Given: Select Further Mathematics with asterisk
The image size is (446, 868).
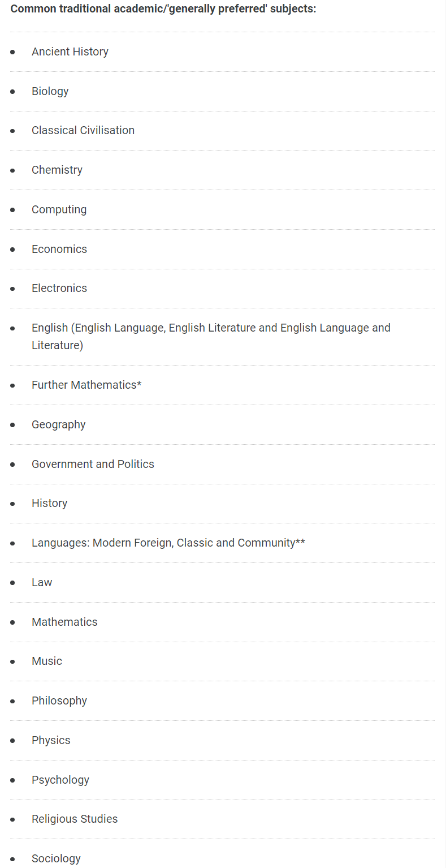Looking at the screenshot, I should (x=86, y=385).
